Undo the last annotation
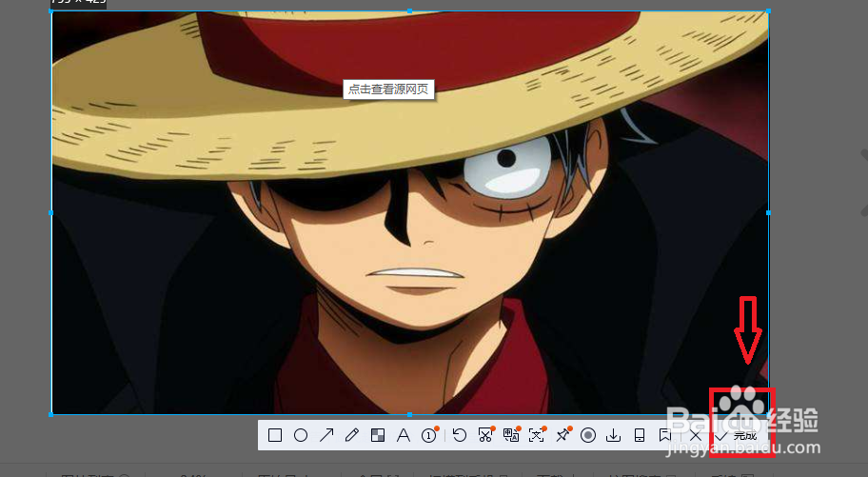 click(x=460, y=435)
